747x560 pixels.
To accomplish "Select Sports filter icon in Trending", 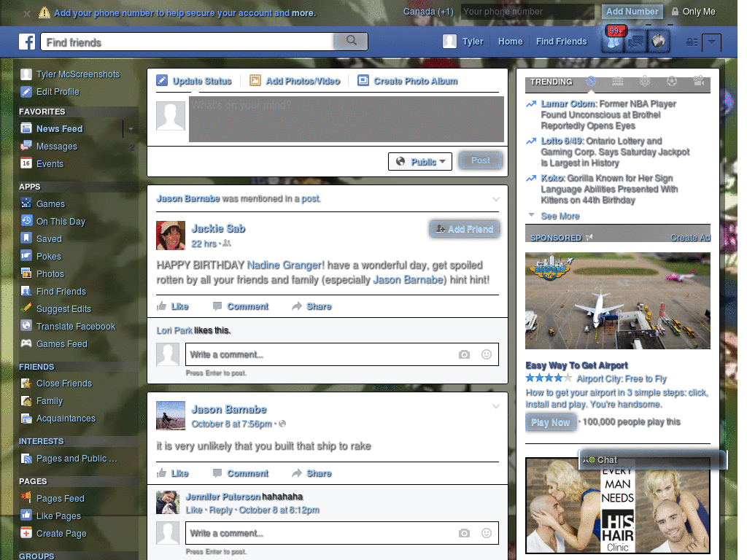I will 672,81.
